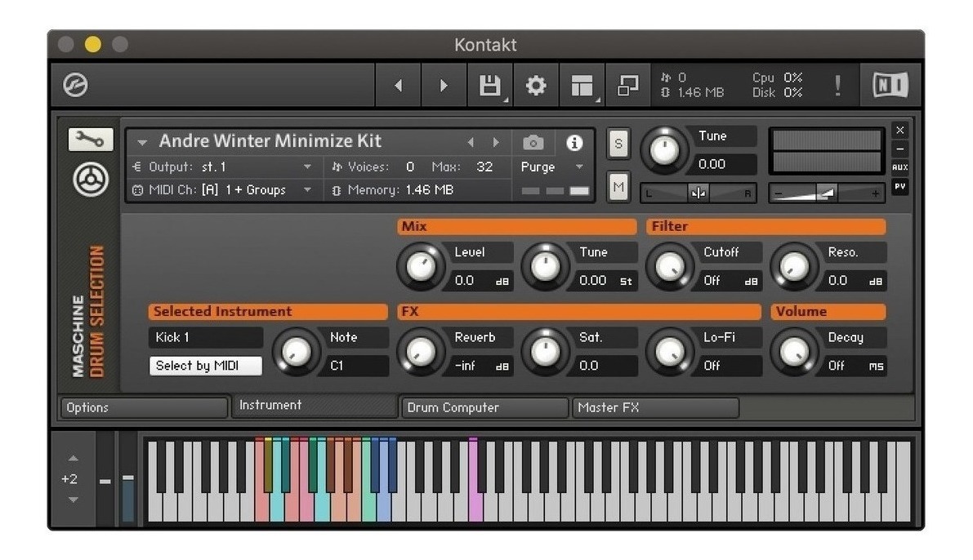The image size is (973, 560).
Task: Click the Filter Cutoff knob
Action: coord(670,267)
